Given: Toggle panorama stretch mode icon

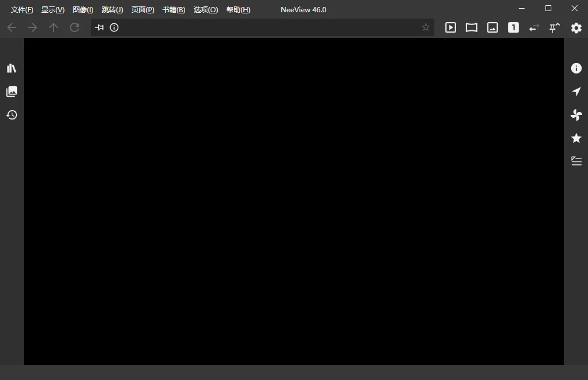Looking at the screenshot, I should [472, 27].
